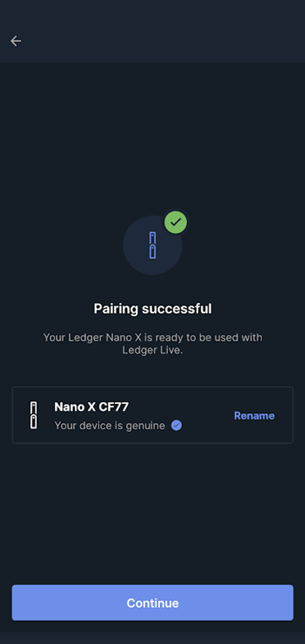Click the "Your device is genuine" status text
Screen dimensions: 305x644
[110, 425]
